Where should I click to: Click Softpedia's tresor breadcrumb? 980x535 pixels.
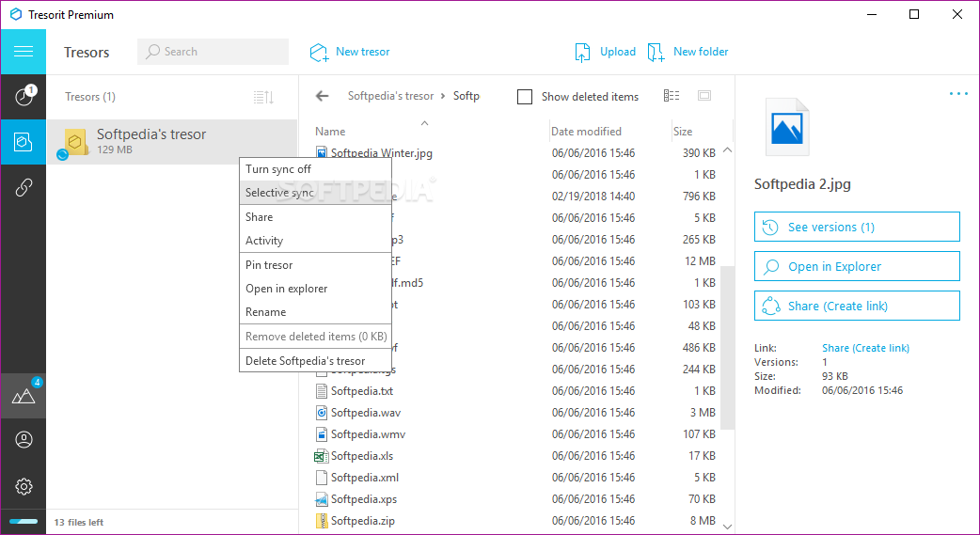point(390,96)
